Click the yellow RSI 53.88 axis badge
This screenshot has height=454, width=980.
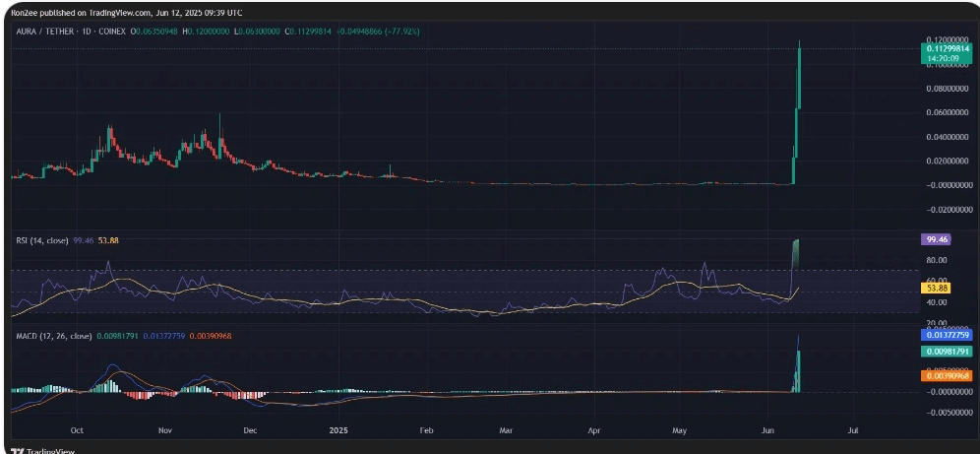[x=935, y=288]
